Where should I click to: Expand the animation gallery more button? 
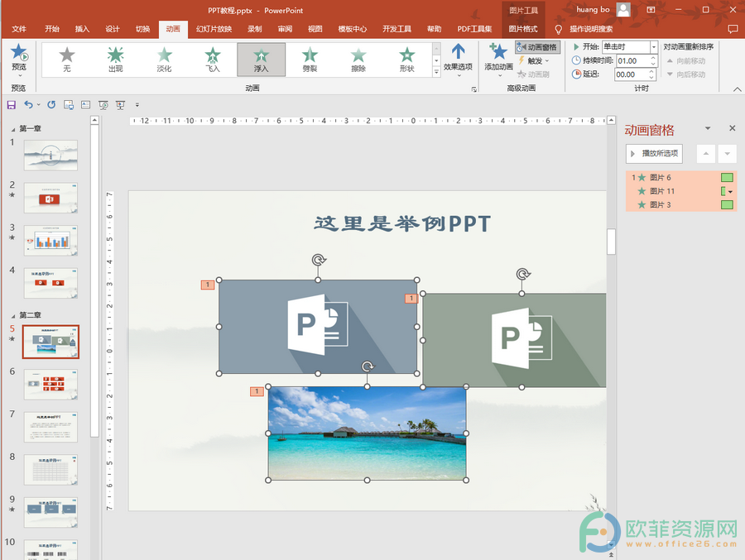[x=436, y=72]
